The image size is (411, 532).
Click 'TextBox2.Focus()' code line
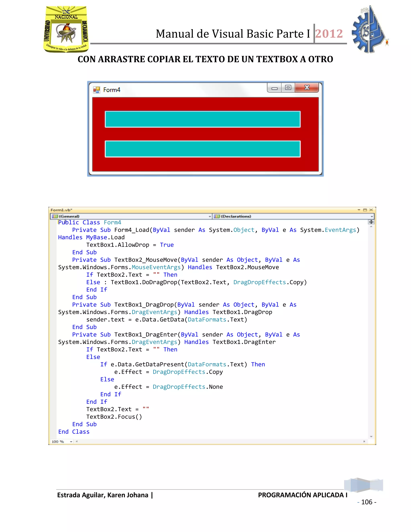click(114, 417)
